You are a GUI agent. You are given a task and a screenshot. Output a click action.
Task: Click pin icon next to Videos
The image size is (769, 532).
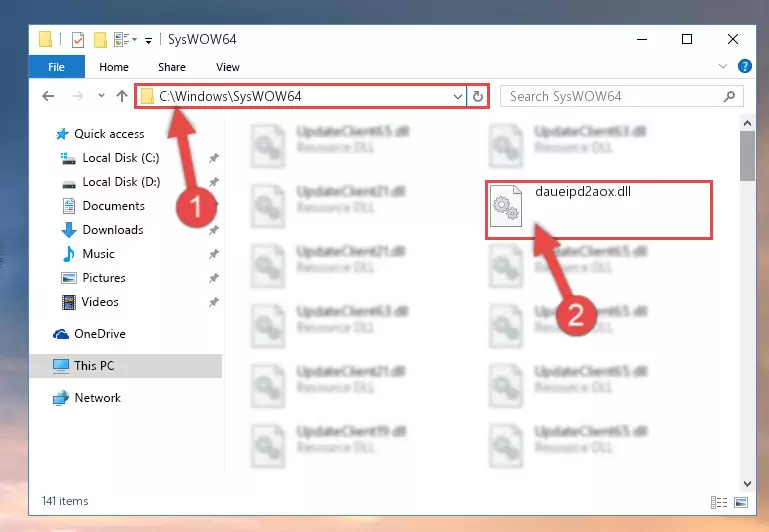pos(213,302)
